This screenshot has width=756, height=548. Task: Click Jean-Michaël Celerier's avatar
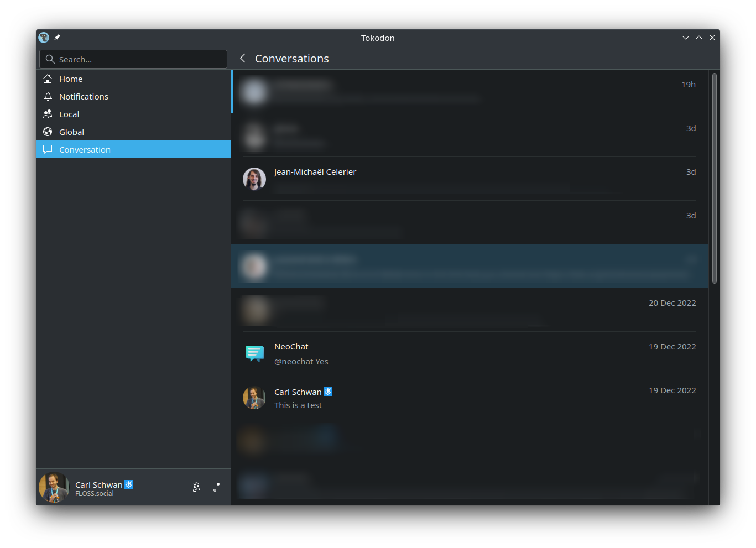(254, 179)
